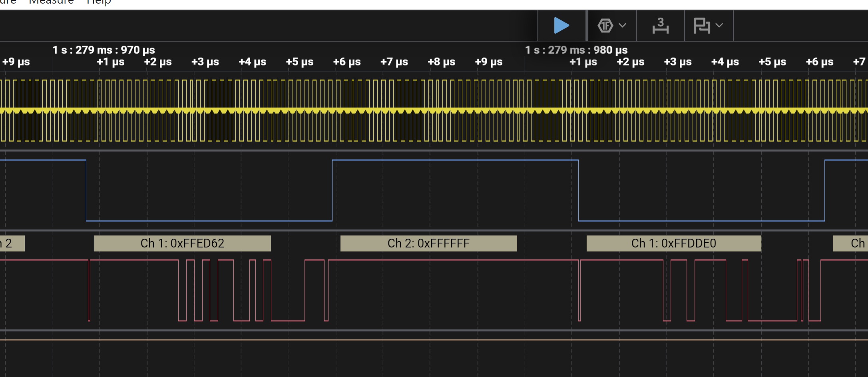Click the overlapping rectangles annotation icon
Image resolution: width=868 pixels, height=377 pixels.
pyautogui.click(x=702, y=26)
